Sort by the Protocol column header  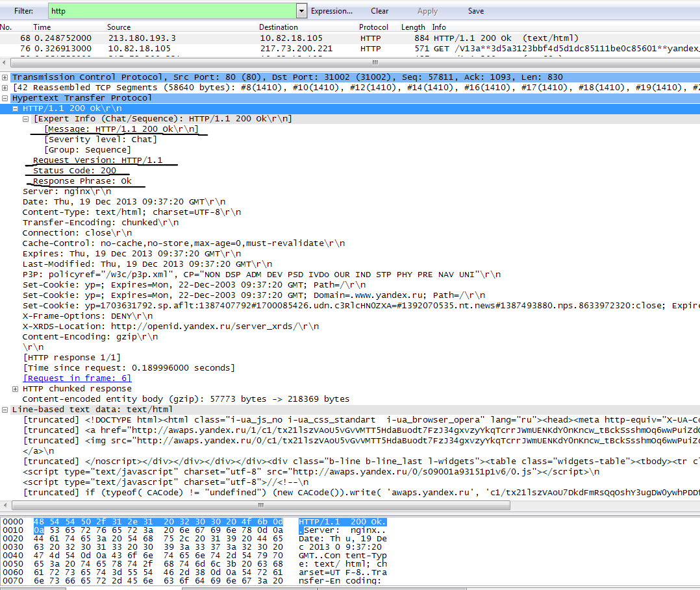pyautogui.click(x=373, y=27)
